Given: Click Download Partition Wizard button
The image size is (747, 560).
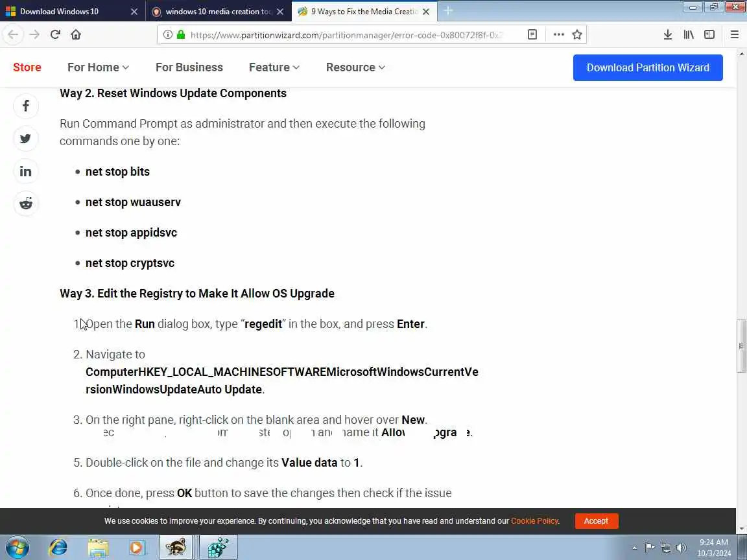Looking at the screenshot, I should click(648, 67).
